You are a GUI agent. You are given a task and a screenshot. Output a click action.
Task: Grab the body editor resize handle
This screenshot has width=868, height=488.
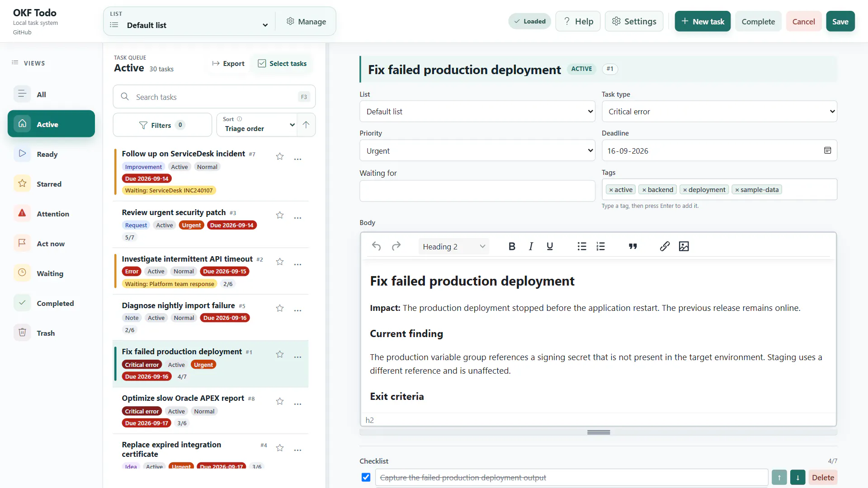point(598,432)
